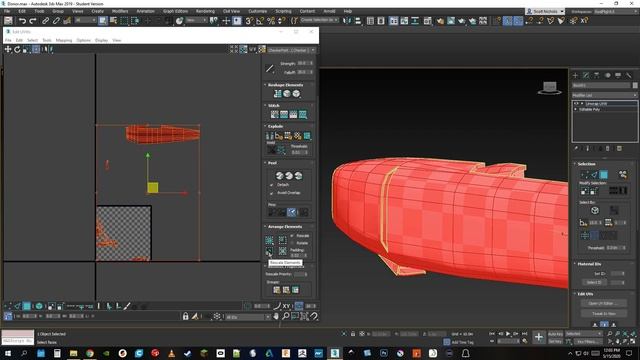Open the Modifiers menu in main menu bar
Screen dimensions: 640x360
(120, 11)
